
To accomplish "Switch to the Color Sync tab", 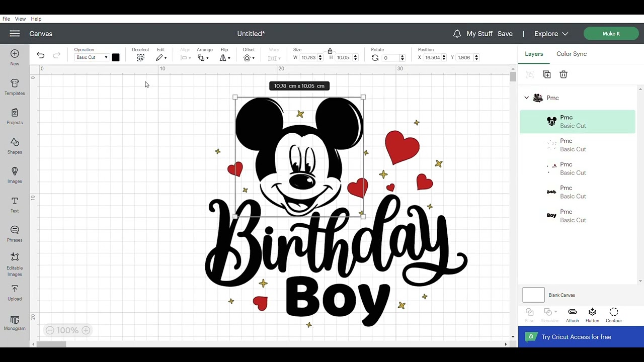I will pyautogui.click(x=572, y=54).
